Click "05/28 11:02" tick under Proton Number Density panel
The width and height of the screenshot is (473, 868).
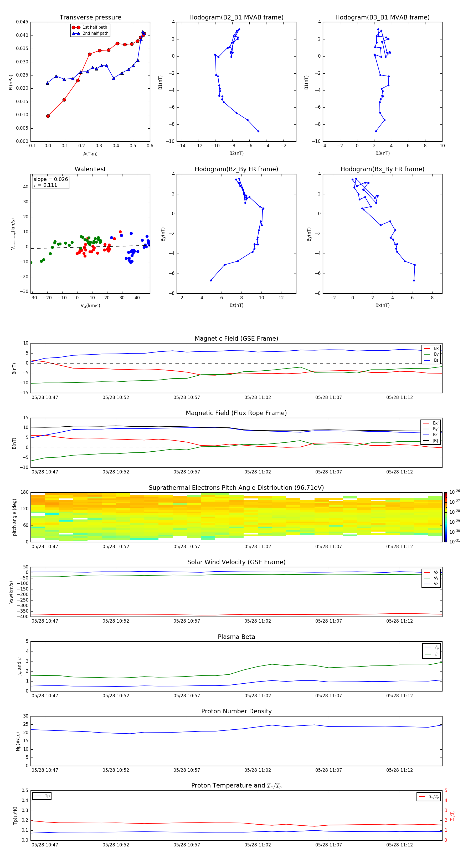pyautogui.click(x=258, y=770)
